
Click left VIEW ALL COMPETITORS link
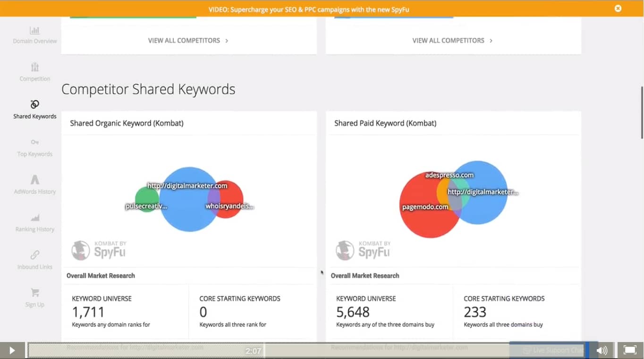184,41
